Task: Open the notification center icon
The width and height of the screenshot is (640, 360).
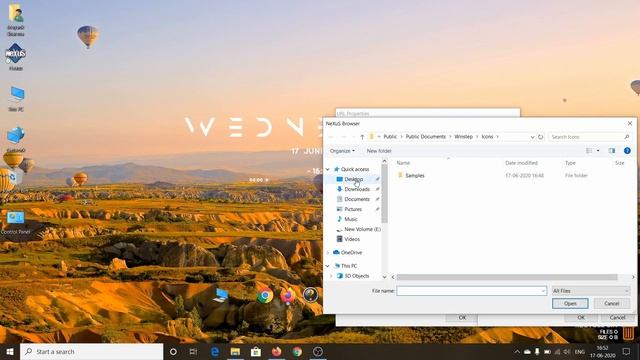Action: click(x=627, y=351)
